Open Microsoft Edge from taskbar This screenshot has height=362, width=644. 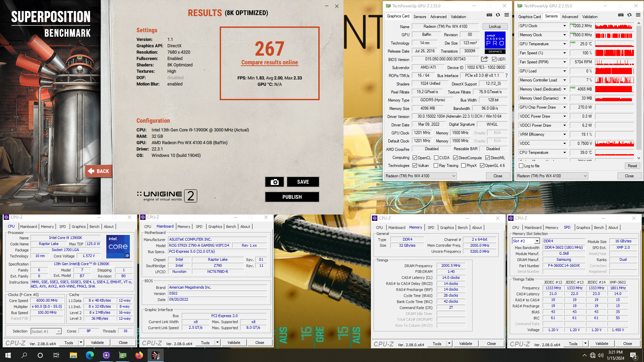pos(90,355)
